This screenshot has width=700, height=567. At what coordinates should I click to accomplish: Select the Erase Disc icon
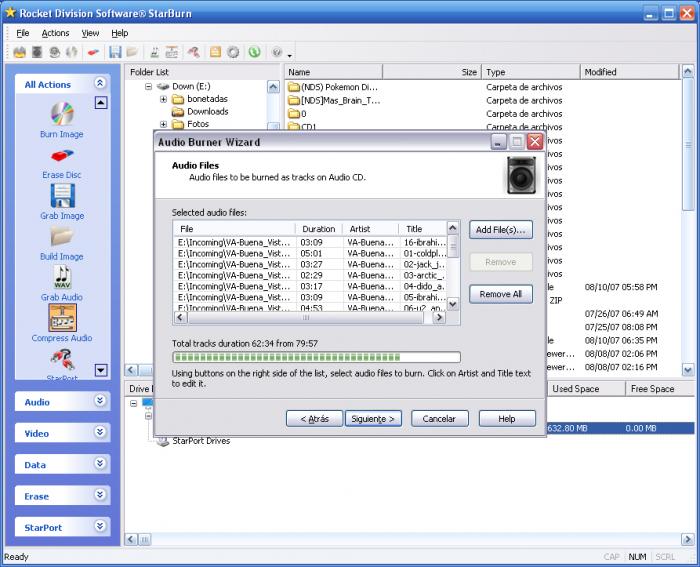[62, 156]
